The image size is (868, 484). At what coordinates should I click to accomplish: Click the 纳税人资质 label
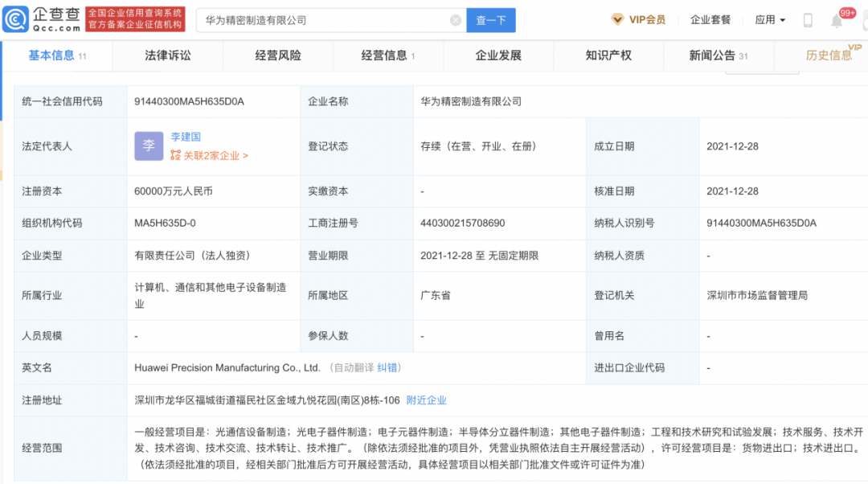619,256
